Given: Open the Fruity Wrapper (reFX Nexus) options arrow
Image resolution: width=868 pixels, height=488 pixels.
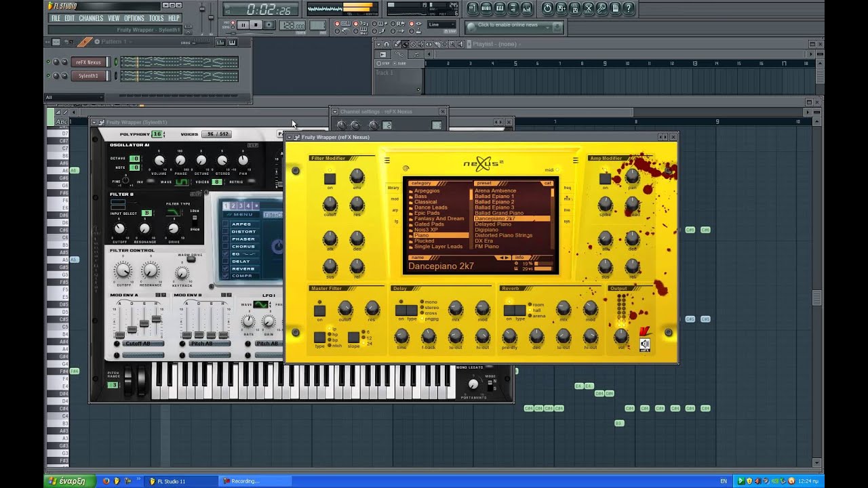Looking at the screenshot, I should 290,137.
